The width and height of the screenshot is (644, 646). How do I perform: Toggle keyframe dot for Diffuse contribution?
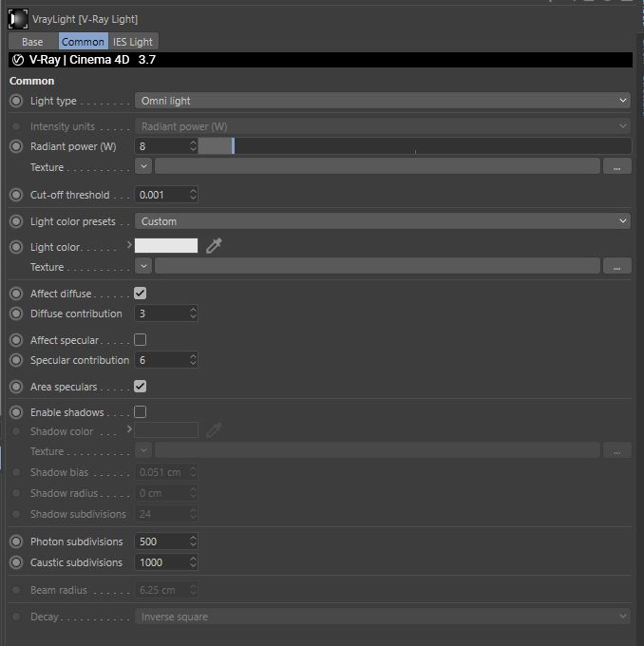click(16, 313)
